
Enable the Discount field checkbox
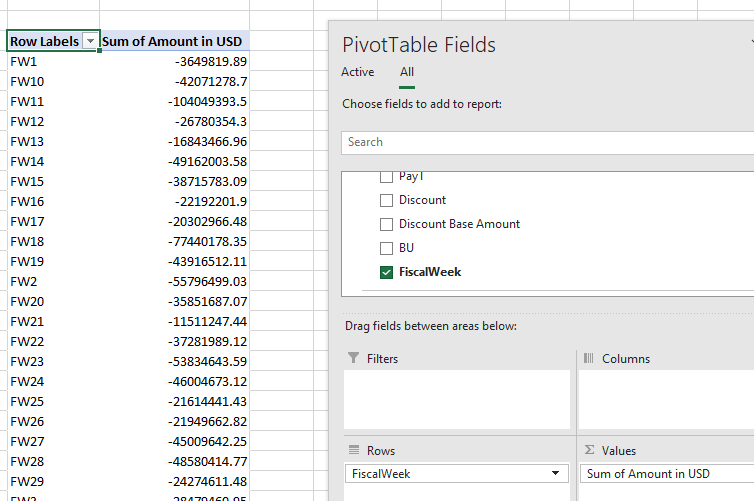tap(387, 200)
